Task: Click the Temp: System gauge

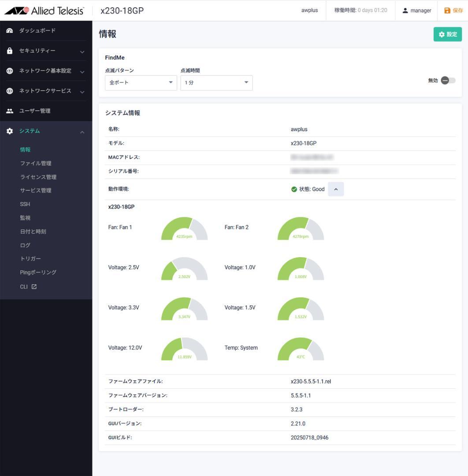Action: point(301,350)
